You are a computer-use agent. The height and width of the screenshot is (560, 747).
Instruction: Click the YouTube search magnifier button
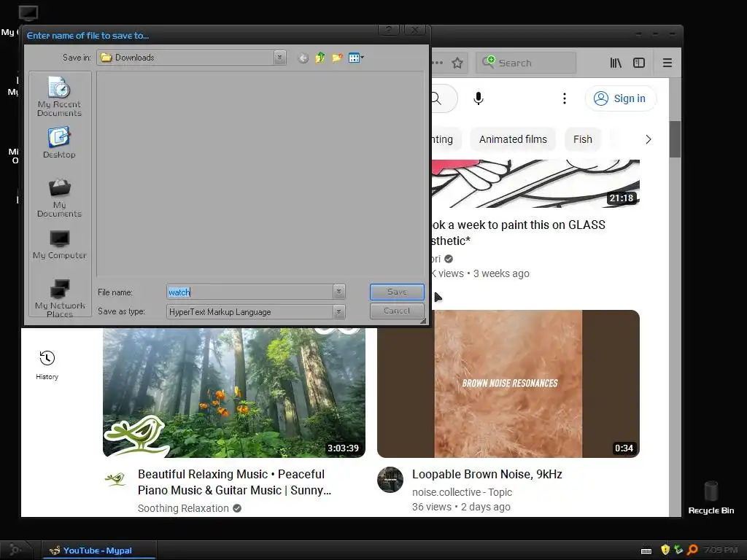click(437, 98)
